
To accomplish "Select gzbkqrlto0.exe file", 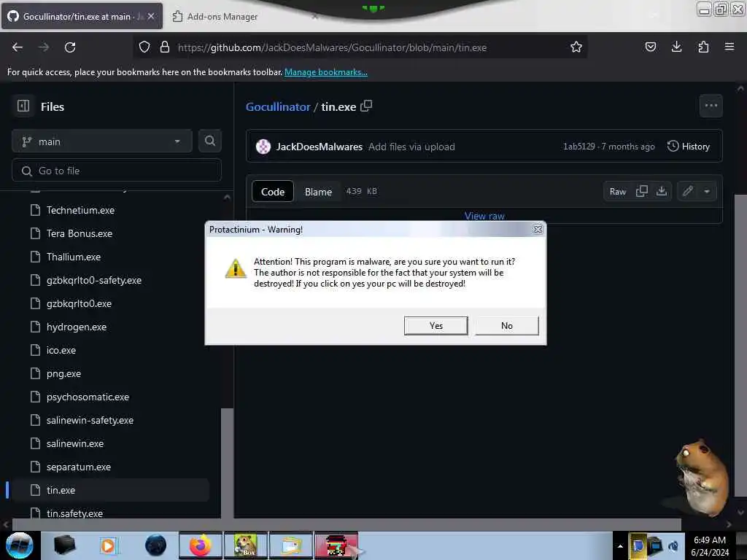I will (79, 303).
